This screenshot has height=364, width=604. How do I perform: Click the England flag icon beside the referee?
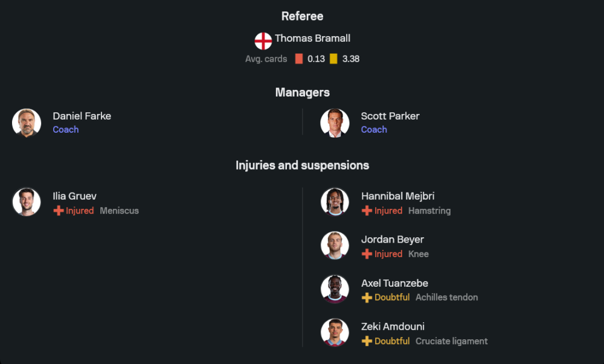pyautogui.click(x=263, y=40)
